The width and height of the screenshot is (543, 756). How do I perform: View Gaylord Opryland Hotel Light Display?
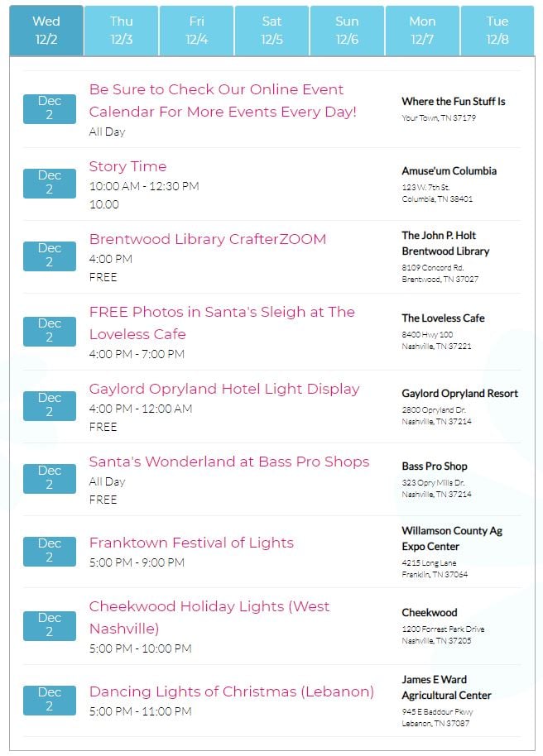pyautogui.click(x=224, y=389)
